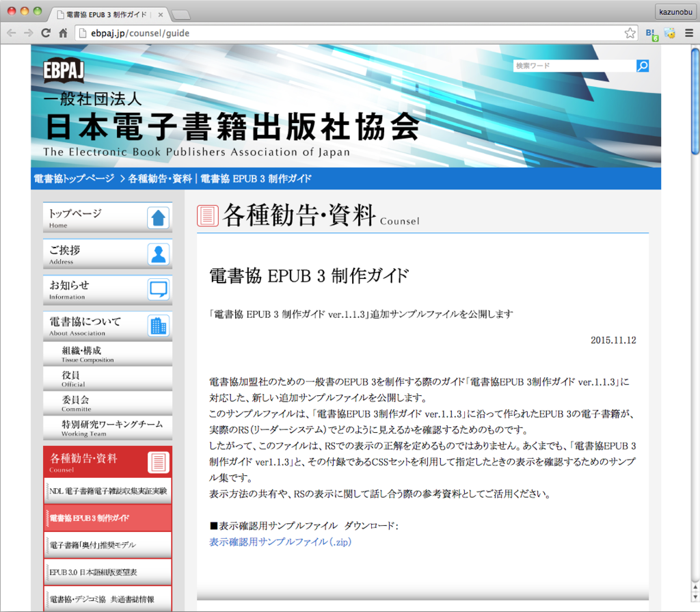Image resolution: width=700 pixels, height=612 pixels.
Task: Click the speech bubble icon beside お知らせ
Action: pos(159,289)
